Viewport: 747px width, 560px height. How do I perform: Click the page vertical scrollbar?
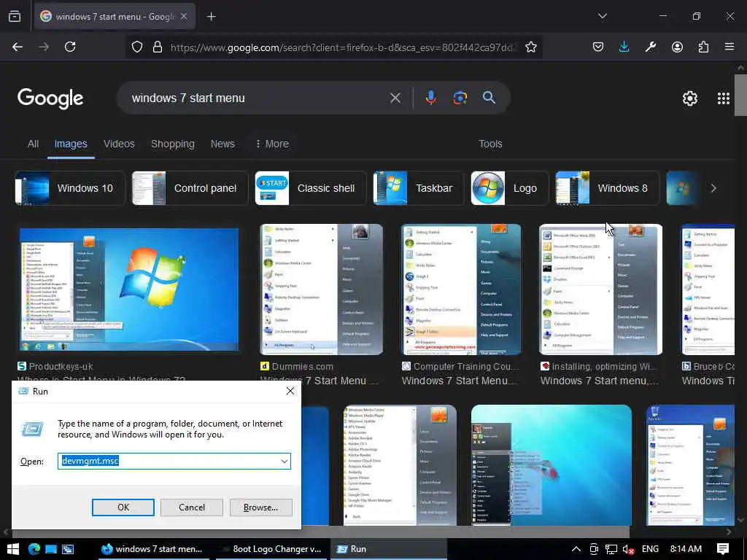point(740,96)
